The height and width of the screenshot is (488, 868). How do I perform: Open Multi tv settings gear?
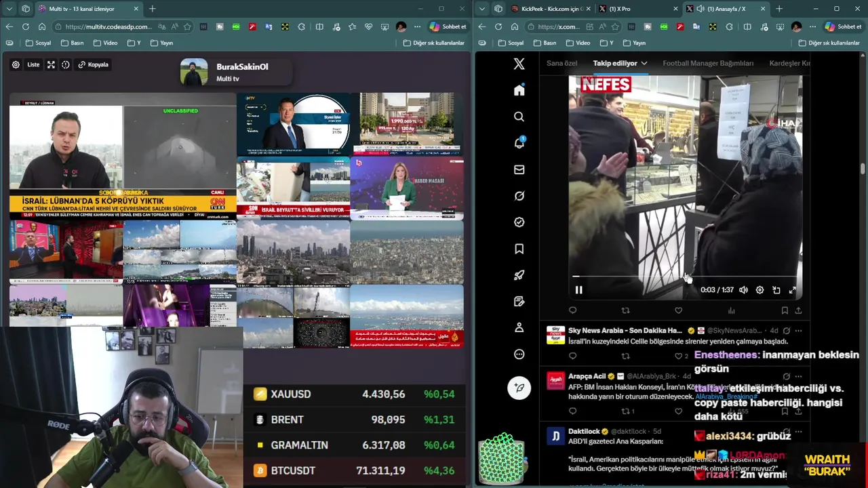click(16, 64)
